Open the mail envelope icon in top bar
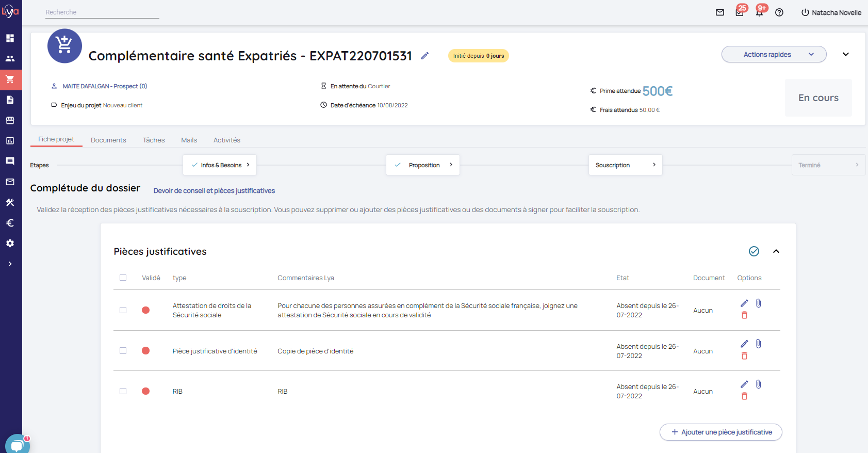This screenshot has width=868, height=453. [720, 12]
